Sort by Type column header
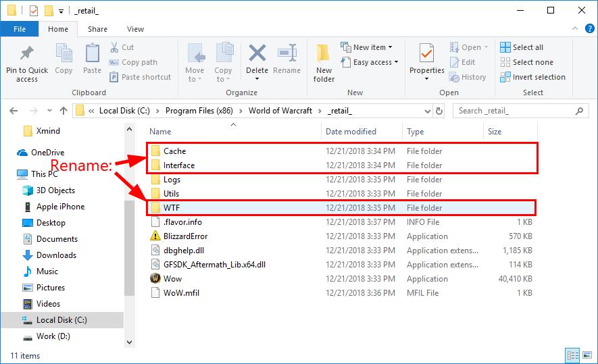 coord(443,132)
